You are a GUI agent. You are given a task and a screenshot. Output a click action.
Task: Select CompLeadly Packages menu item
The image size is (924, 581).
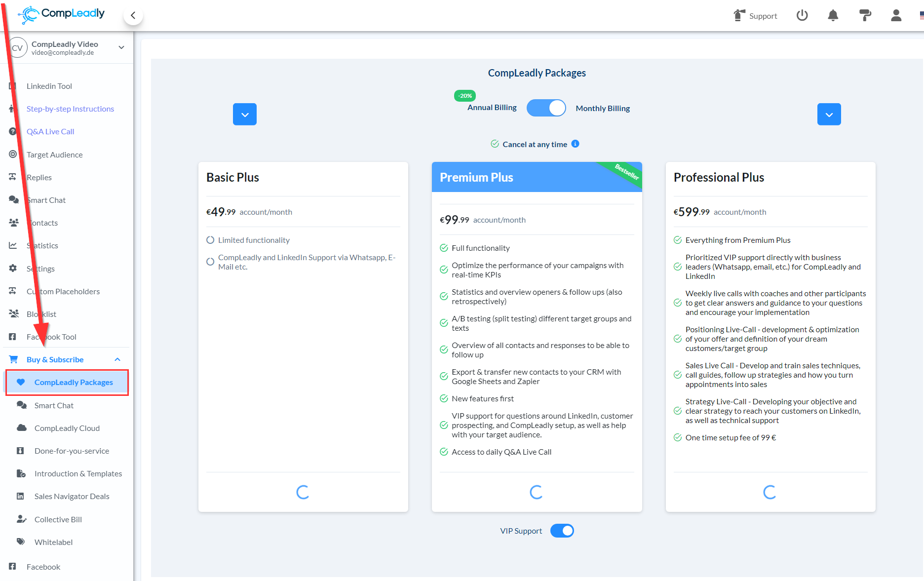pos(67,382)
